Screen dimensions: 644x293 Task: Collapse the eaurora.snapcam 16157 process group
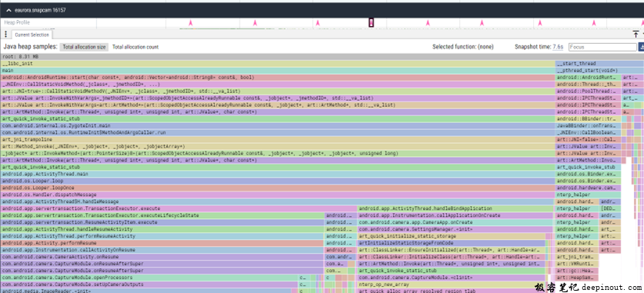click(x=8, y=10)
